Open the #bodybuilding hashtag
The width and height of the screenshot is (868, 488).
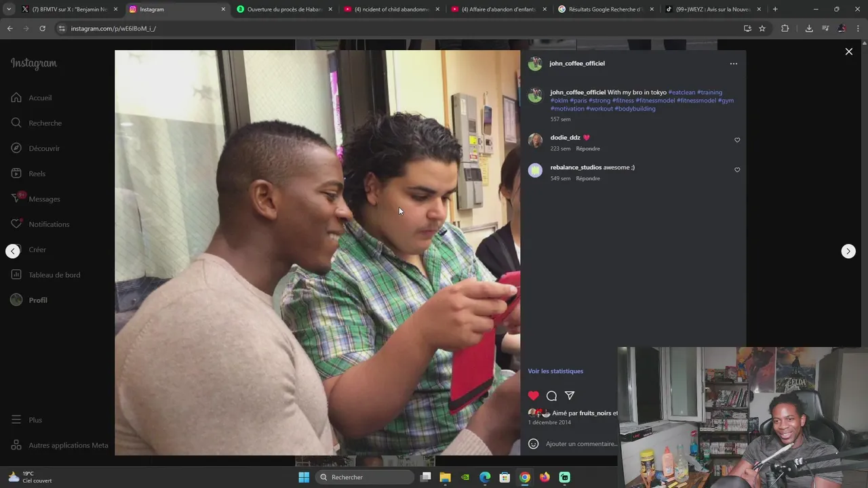635,108
